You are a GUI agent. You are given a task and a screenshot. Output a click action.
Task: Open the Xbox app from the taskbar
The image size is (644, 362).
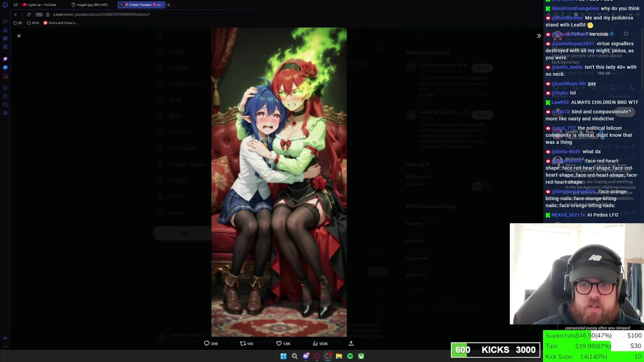[x=361, y=356]
